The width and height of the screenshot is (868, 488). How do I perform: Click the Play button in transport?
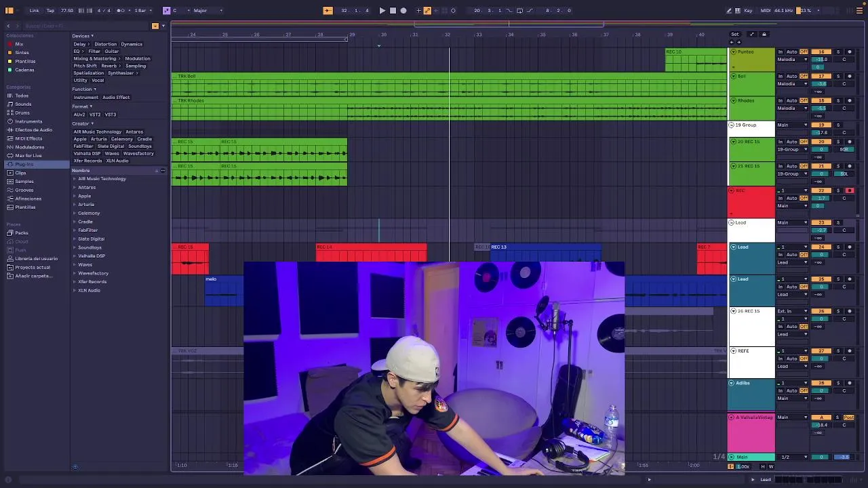point(382,10)
